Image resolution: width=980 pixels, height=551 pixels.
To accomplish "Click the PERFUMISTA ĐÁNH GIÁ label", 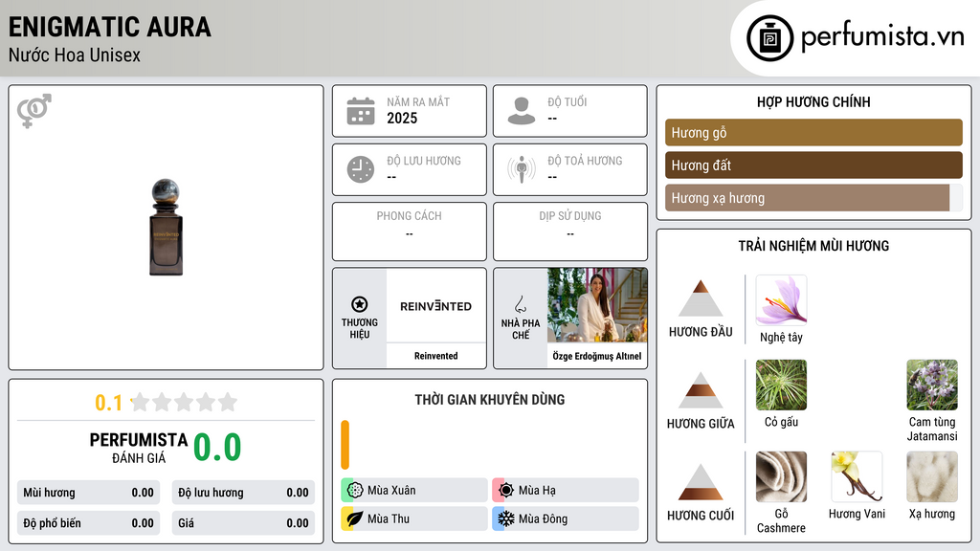I will [139, 448].
